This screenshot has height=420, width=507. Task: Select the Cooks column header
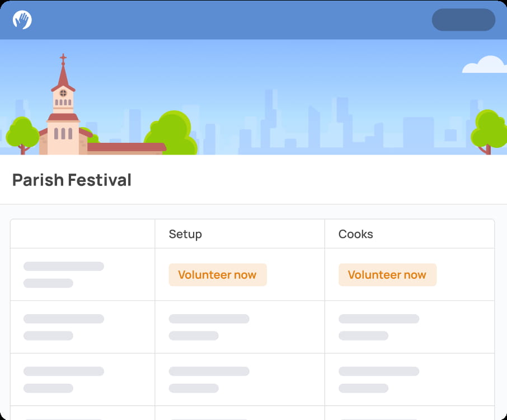356,234
